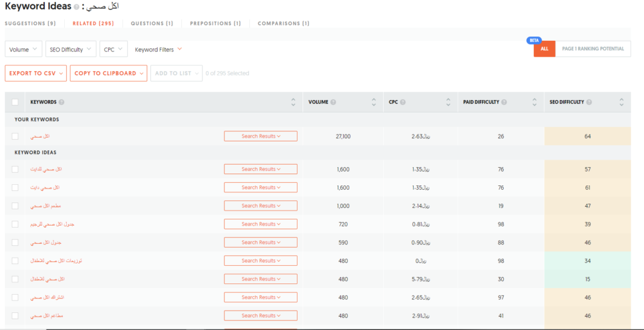Click help icon next to Keyword Ideas title
Viewport: 644px width, 330px height.
pyautogui.click(x=77, y=7)
